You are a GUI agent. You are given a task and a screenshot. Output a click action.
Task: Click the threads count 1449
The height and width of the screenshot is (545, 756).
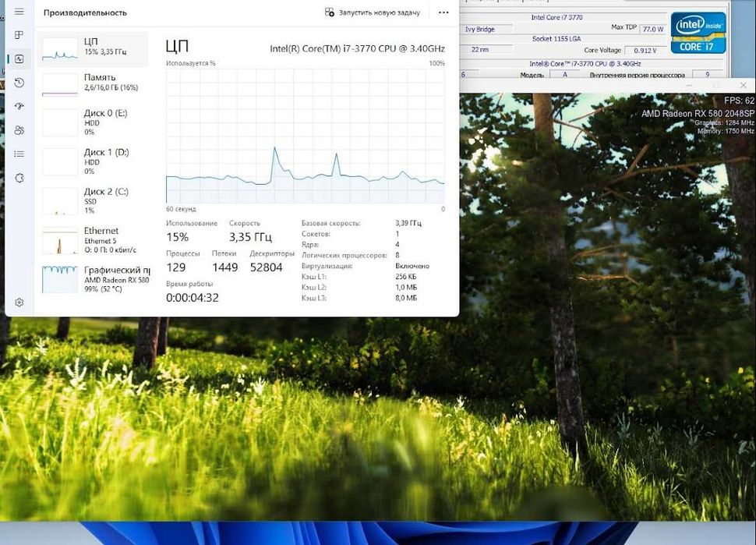point(225,267)
